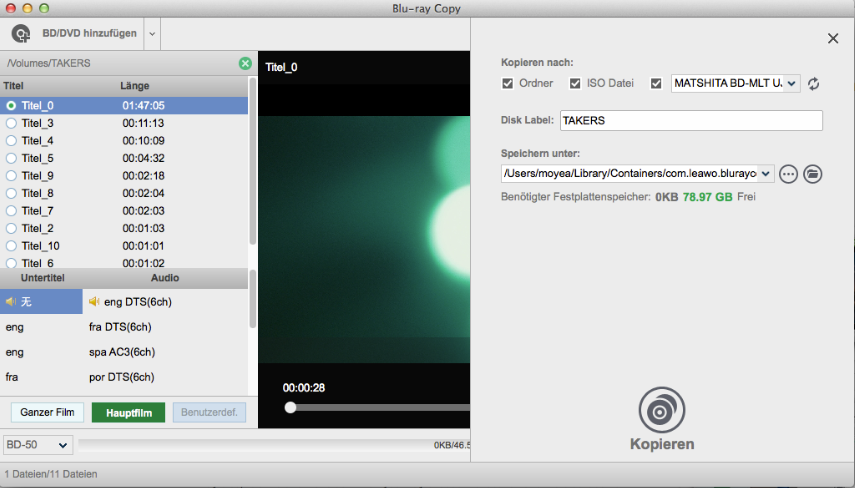Click the Disk Label field with TAKERS

click(x=691, y=121)
